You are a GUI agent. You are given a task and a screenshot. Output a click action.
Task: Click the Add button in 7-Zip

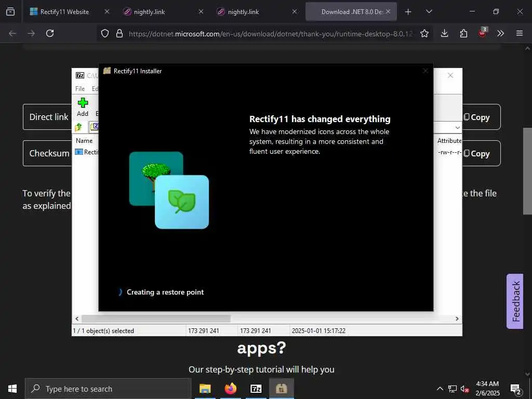tap(83, 107)
